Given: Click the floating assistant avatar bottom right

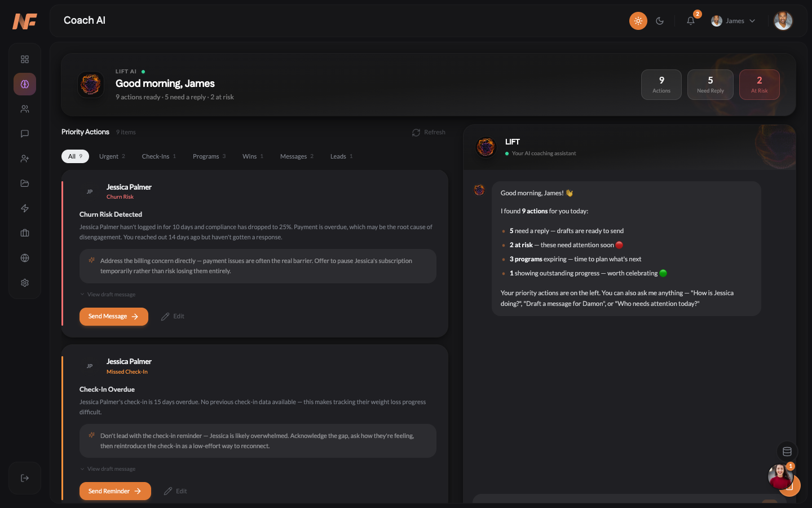Looking at the screenshot, I should pos(779,477).
